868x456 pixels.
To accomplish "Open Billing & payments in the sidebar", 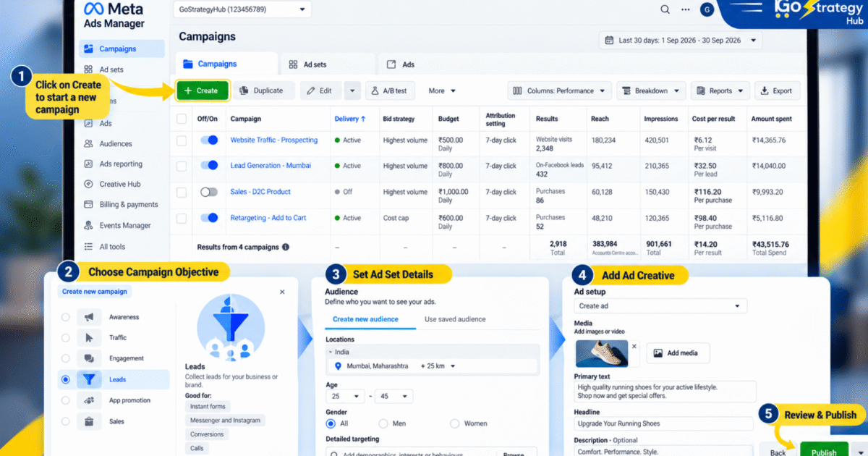I will 122,204.
